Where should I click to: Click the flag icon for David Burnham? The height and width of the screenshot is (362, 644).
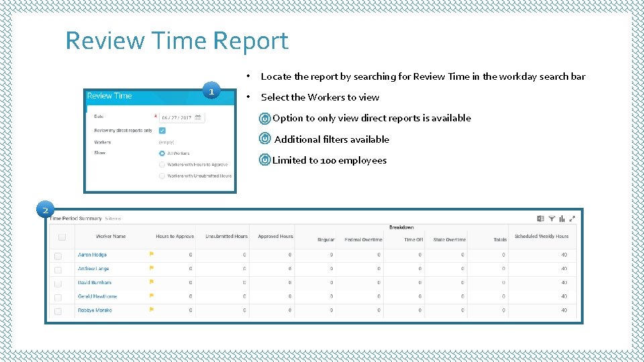(x=152, y=282)
